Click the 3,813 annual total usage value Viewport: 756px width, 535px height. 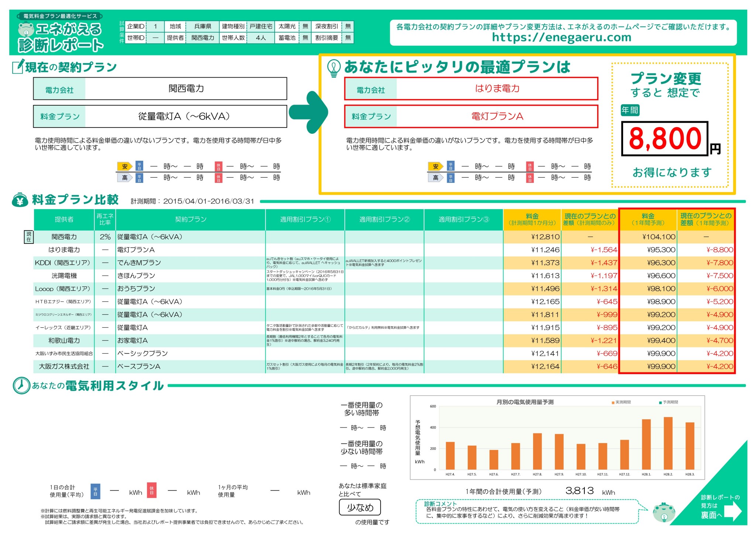coord(580,491)
